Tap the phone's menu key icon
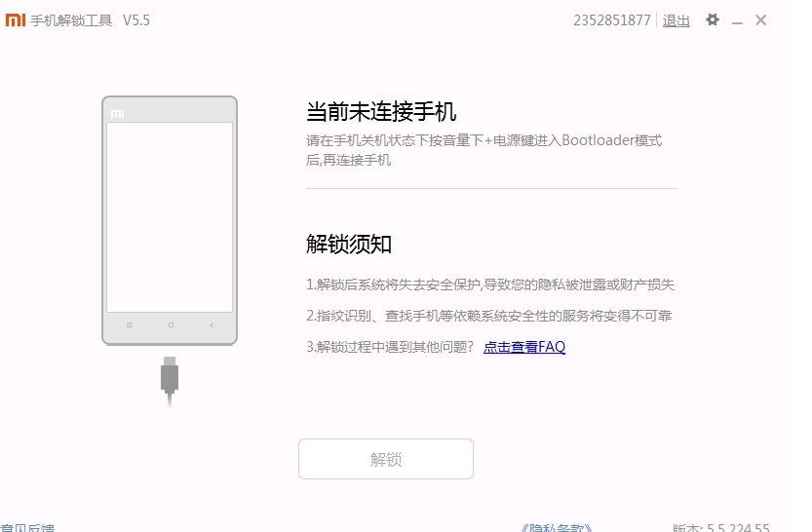This screenshot has height=532, width=812. point(130,324)
